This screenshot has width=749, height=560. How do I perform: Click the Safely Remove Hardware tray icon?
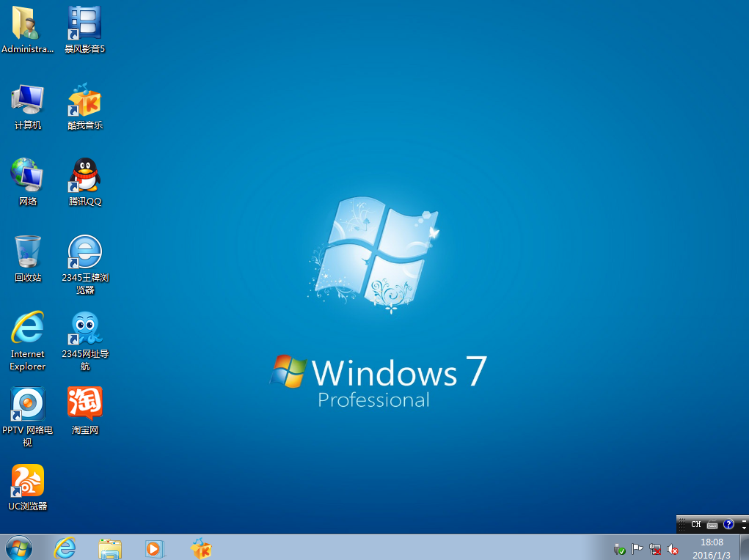(620, 550)
